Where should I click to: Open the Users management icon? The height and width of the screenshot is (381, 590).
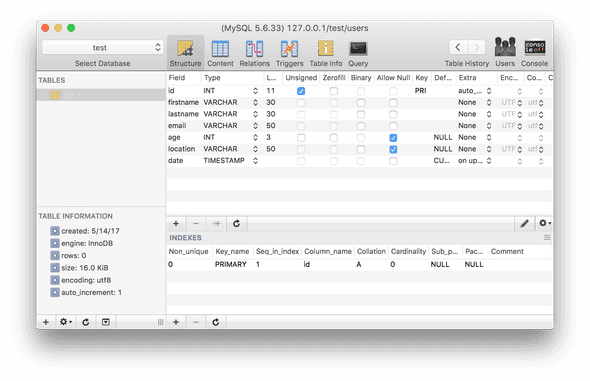(505, 52)
